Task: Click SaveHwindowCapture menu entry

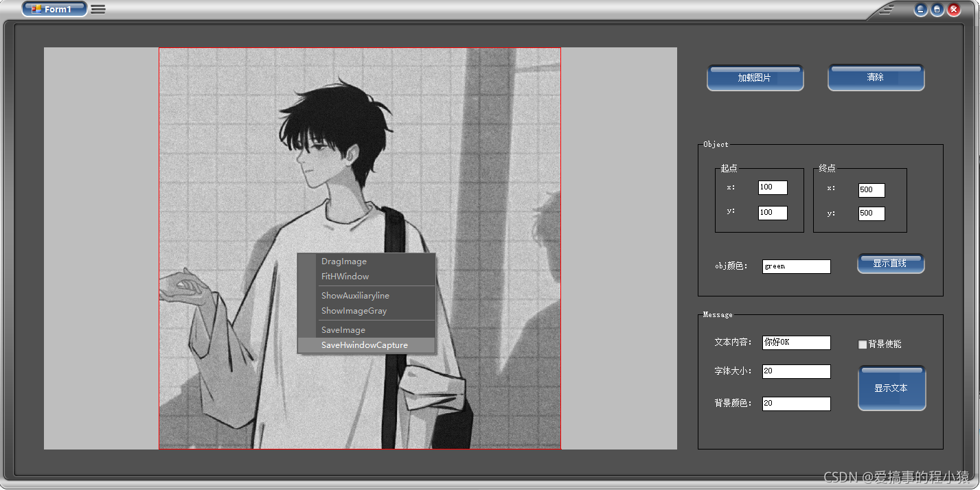Action: 366,345
